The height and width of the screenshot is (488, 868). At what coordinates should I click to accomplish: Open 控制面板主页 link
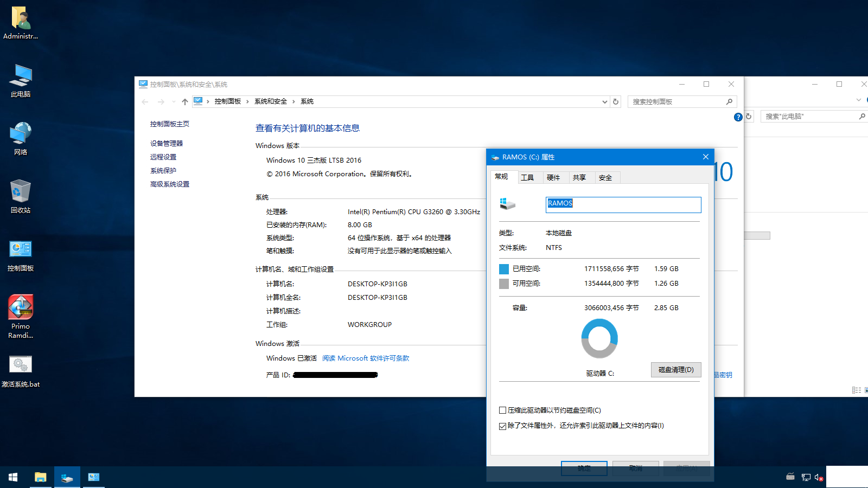tap(170, 124)
